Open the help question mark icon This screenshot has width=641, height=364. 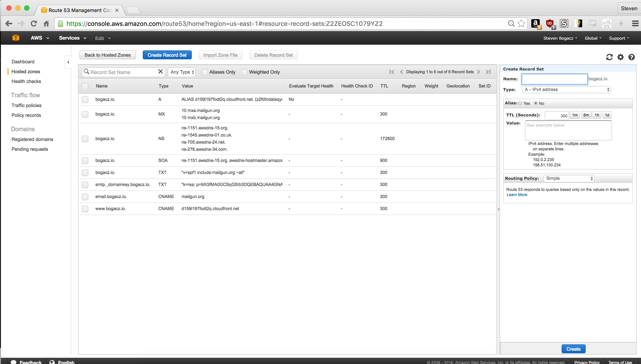click(x=631, y=57)
